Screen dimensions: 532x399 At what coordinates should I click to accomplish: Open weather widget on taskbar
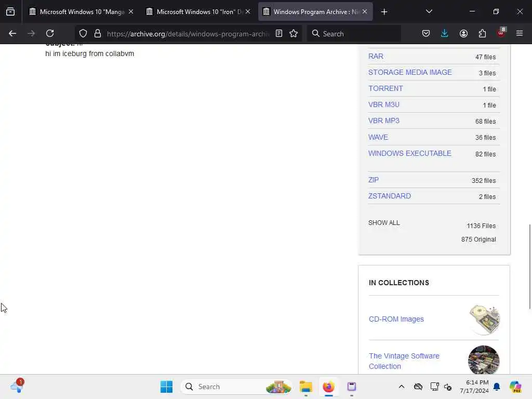17,386
